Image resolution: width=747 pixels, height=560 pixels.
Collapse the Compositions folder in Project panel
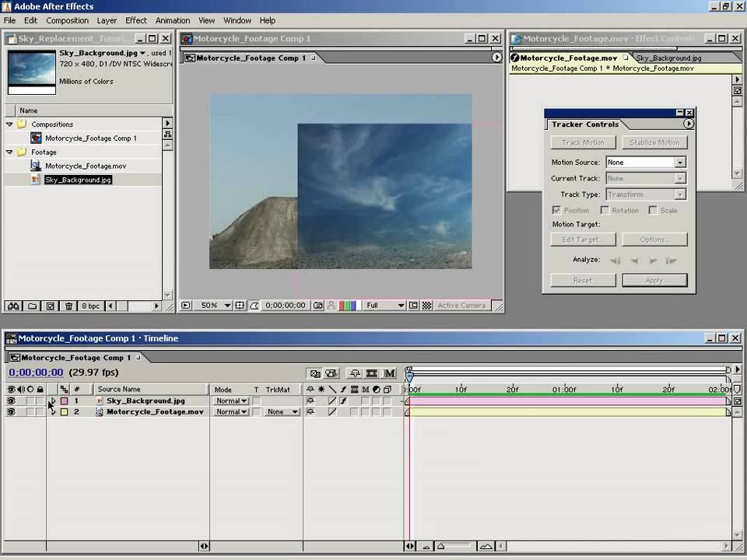9,124
